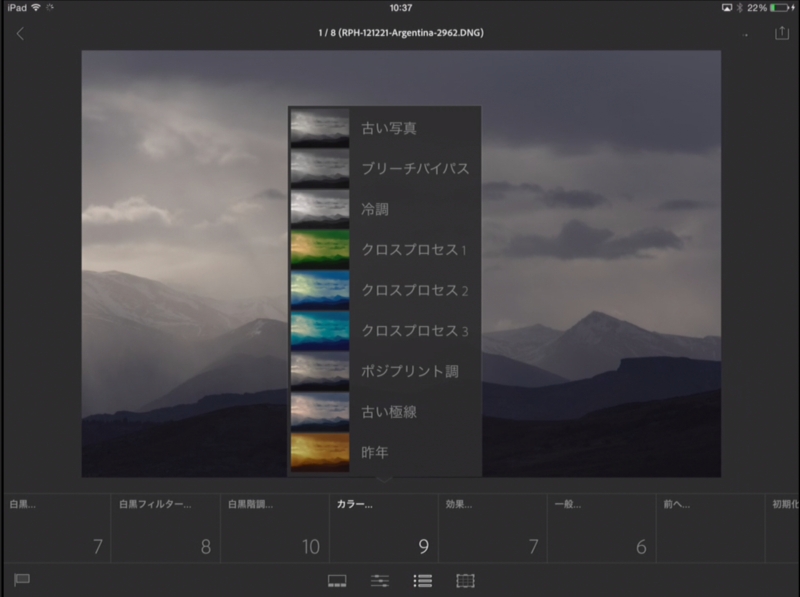Tap the Wi-Fi status icon
The height and width of the screenshot is (597, 800).
36,7
